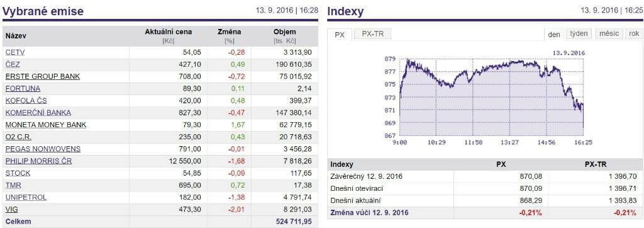Open the VIG stock link
The image size is (644, 228).
11,209
